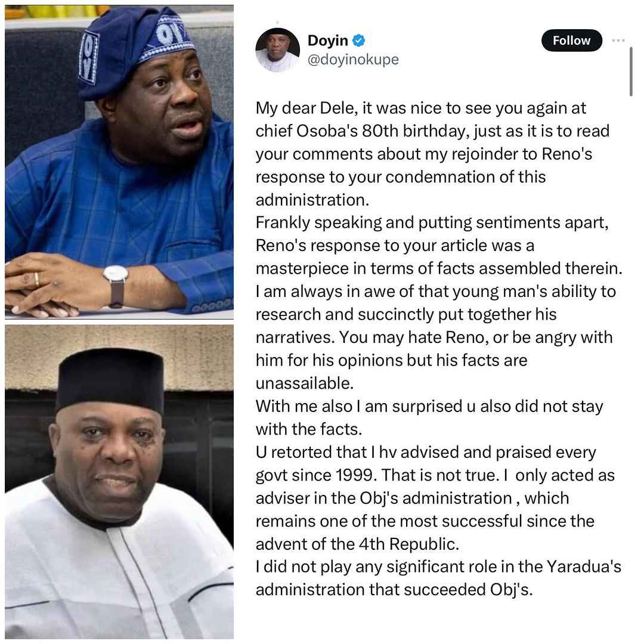
Task: Click the 'advent of the 4th Republic.' line
Action: tap(357, 544)
